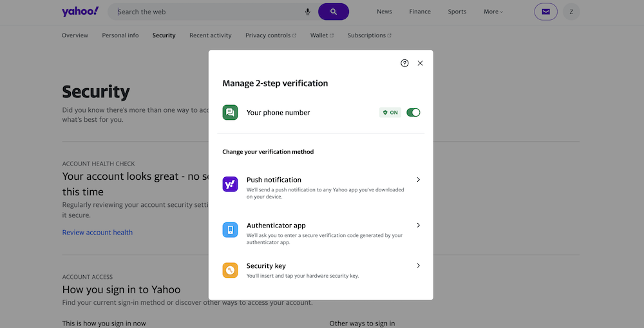This screenshot has height=328, width=644.
Task: Click the microphone voice search icon
Action: tap(308, 12)
